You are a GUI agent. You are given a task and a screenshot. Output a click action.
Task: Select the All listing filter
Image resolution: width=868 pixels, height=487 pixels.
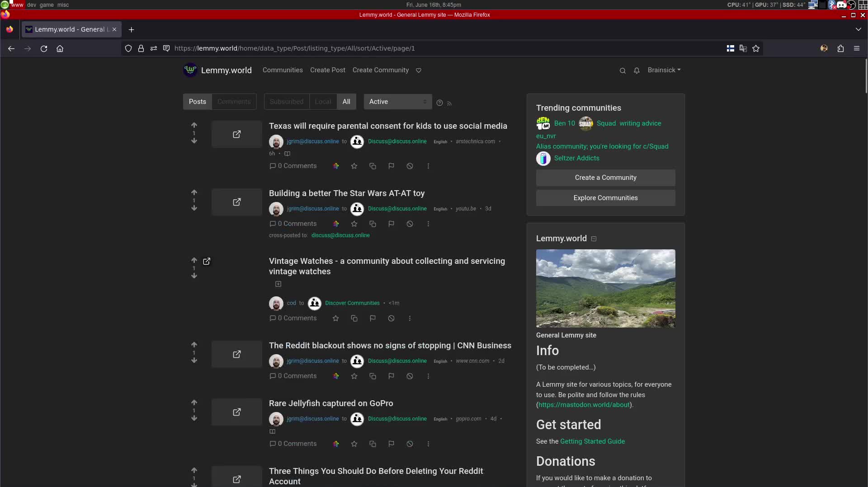[x=346, y=102]
